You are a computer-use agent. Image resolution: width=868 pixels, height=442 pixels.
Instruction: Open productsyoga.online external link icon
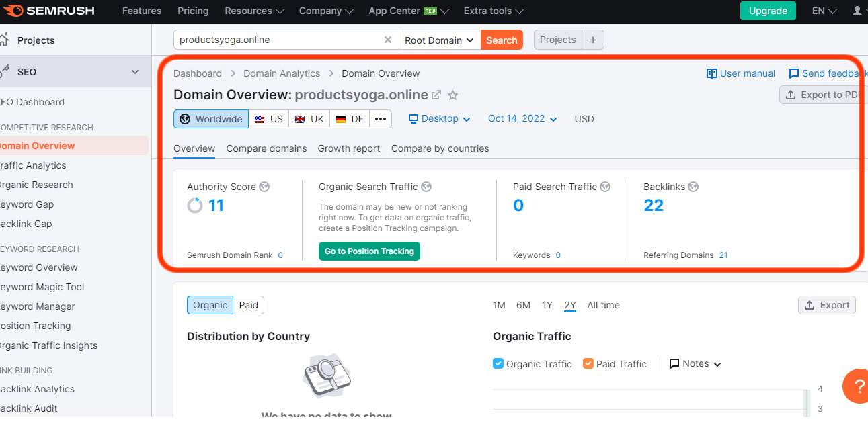click(436, 95)
